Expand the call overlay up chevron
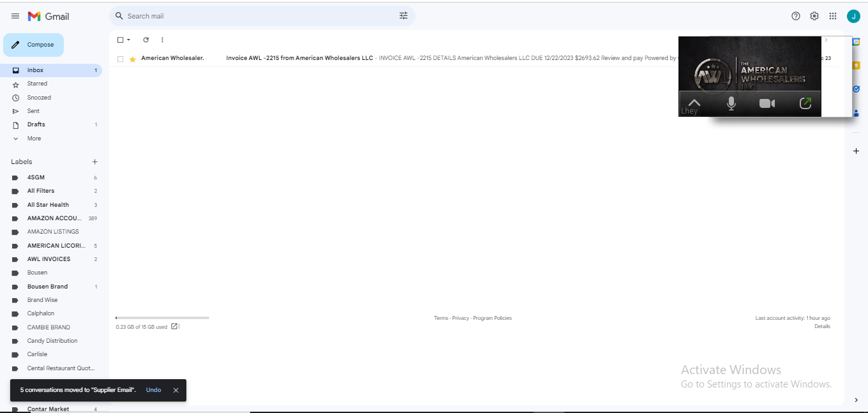This screenshot has height=413, width=868. coord(694,103)
